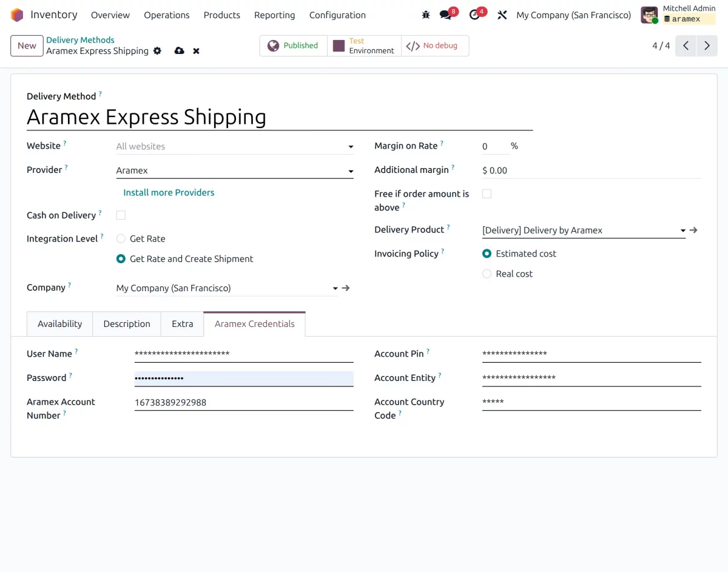The height and width of the screenshot is (572, 728).
Task: Open the bug debug tools icon
Action: (426, 15)
